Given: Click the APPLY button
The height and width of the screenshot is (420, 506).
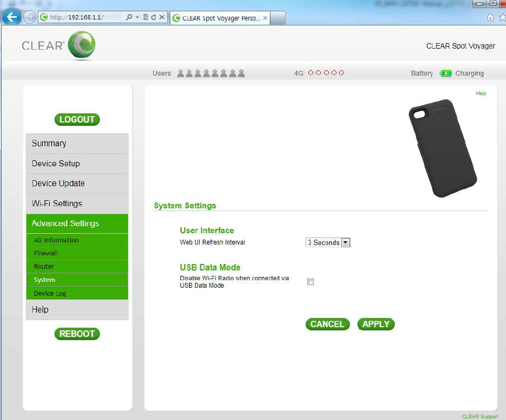Looking at the screenshot, I should (376, 324).
